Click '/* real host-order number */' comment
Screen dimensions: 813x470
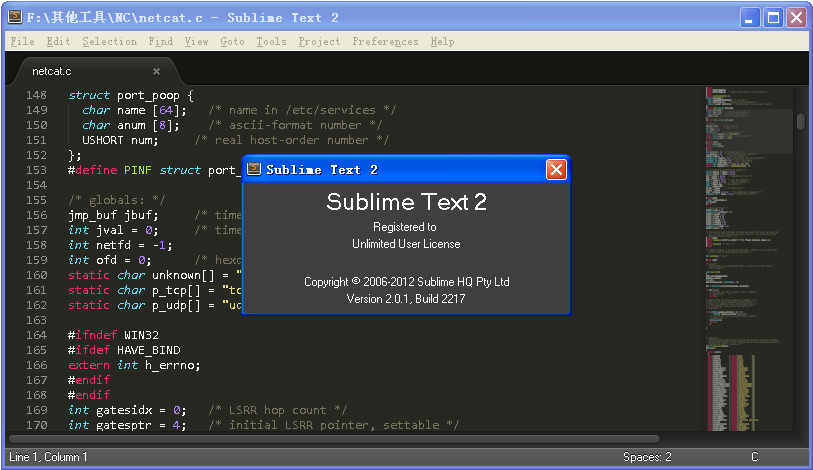click(x=292, y=141)
